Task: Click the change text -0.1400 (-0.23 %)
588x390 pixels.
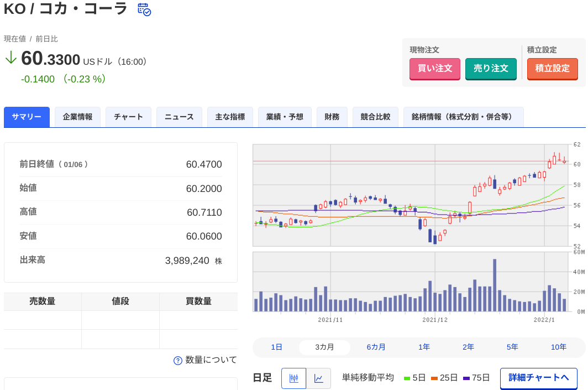Action: pyautogui.click(x=64, y=79)
